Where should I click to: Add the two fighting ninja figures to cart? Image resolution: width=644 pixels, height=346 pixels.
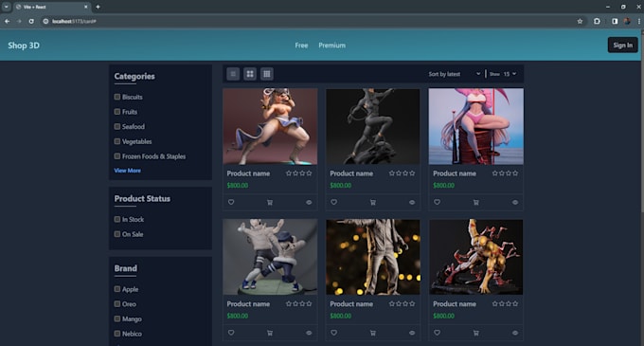click(270, 333)
